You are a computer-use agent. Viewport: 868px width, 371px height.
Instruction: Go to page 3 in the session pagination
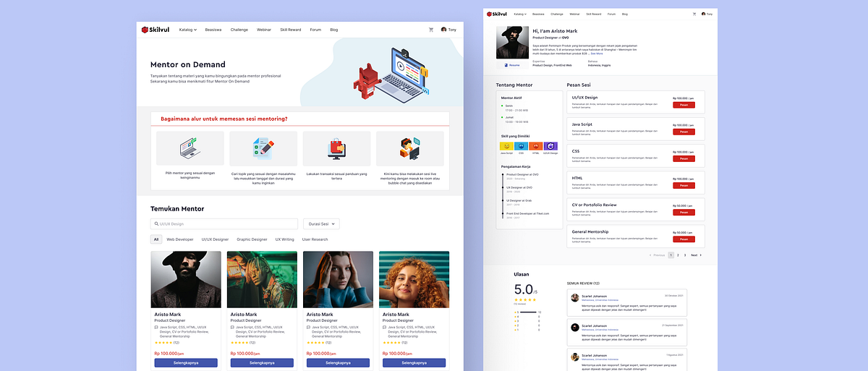click(x=685, y=255)
